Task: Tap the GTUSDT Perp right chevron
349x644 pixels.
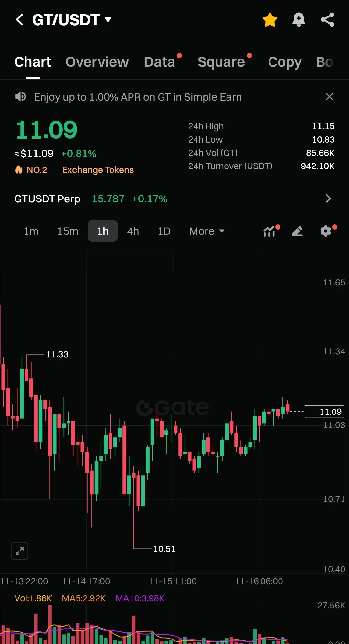Action: click(328, 199)
